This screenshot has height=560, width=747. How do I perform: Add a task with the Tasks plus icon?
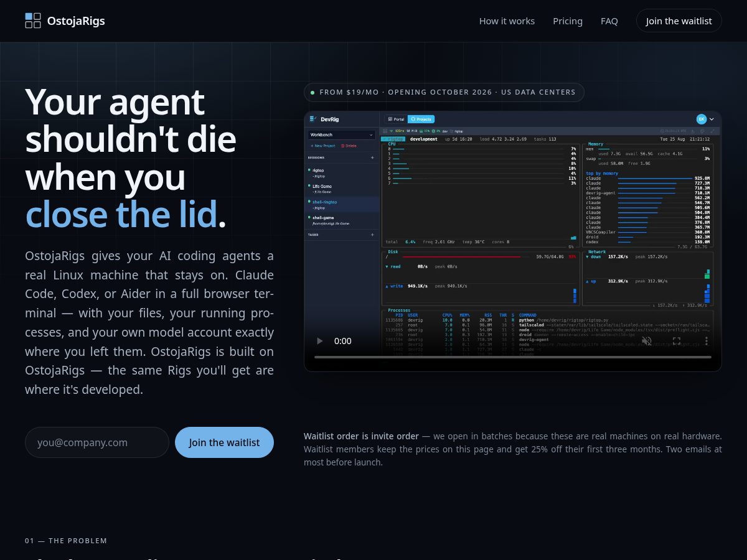[373, 235]
